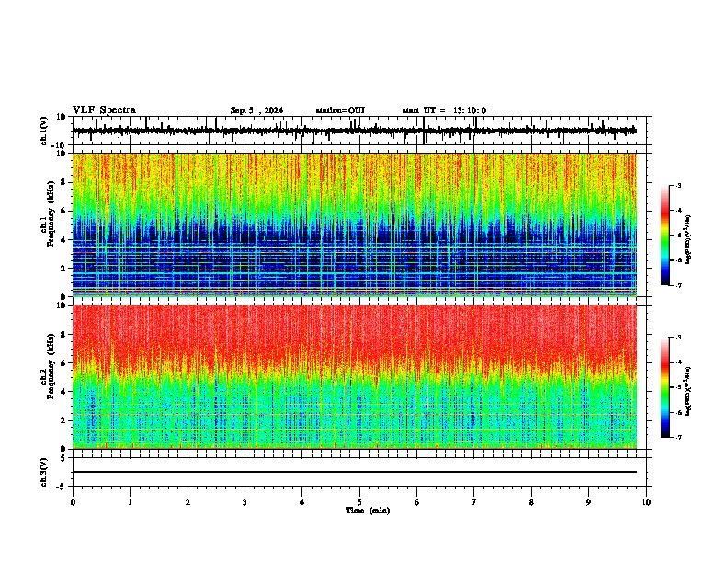Click inside the ch.1 spectrogram panel
728x563 pixels.
[x=355, y=224]
